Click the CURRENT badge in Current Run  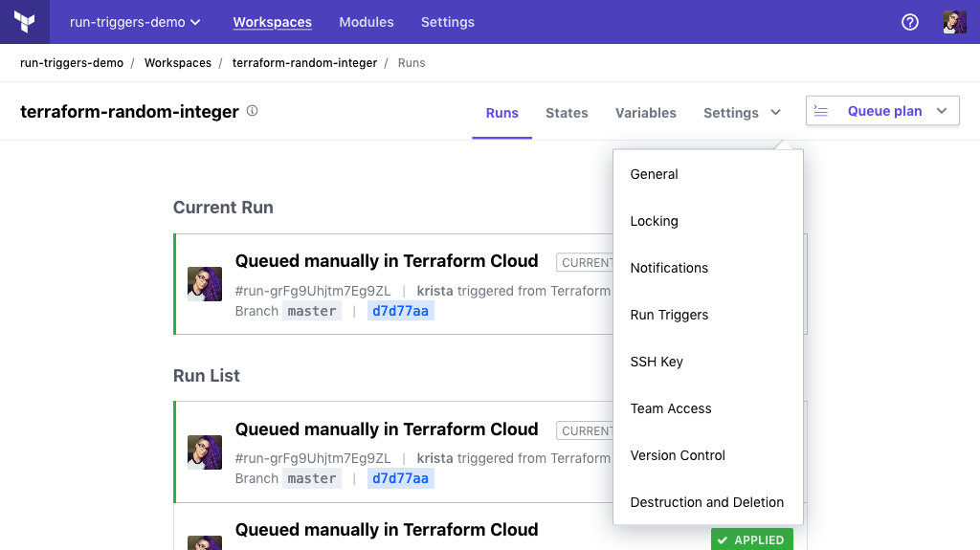tap(585, 262)
